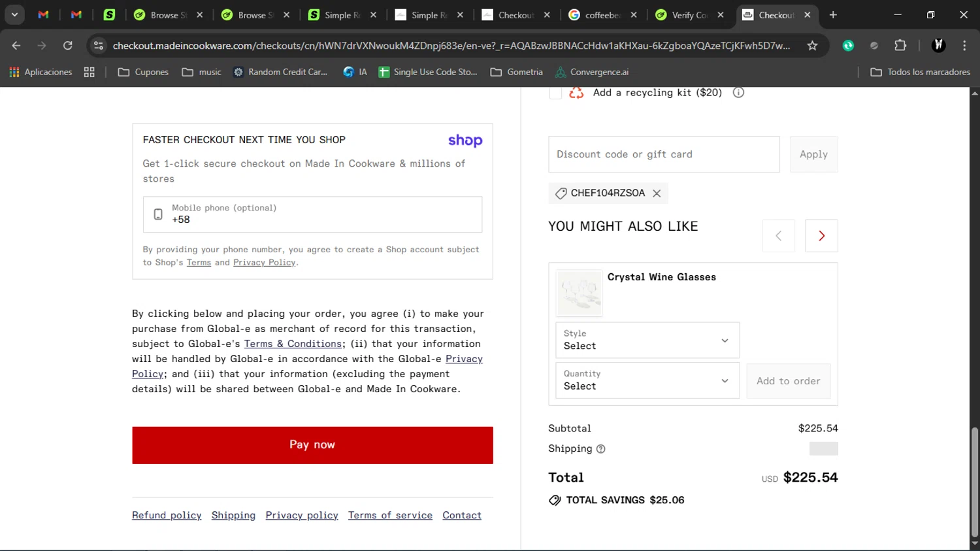Open Aplicaciones apps shortcut
This screenshot has width=980, height=551.
(41, 72)
